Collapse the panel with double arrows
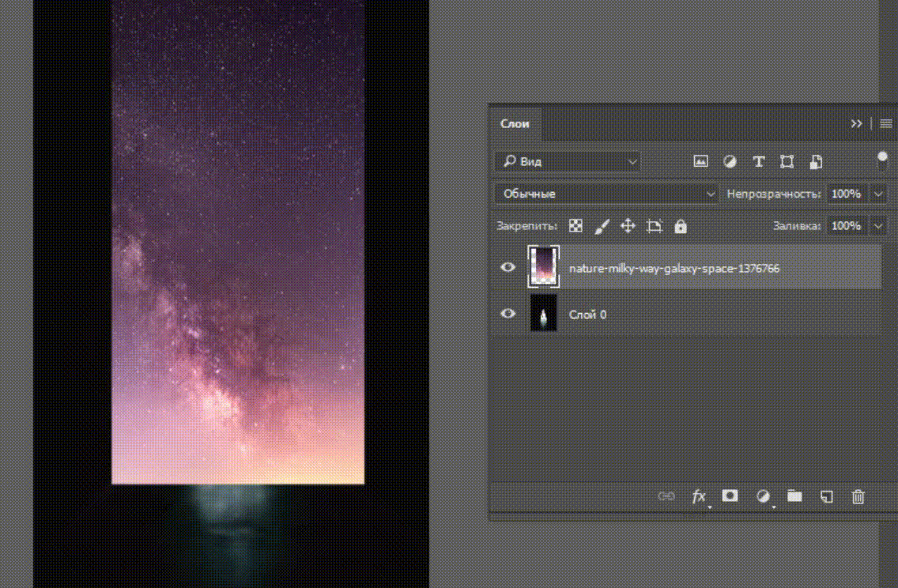 coord(856,123)
